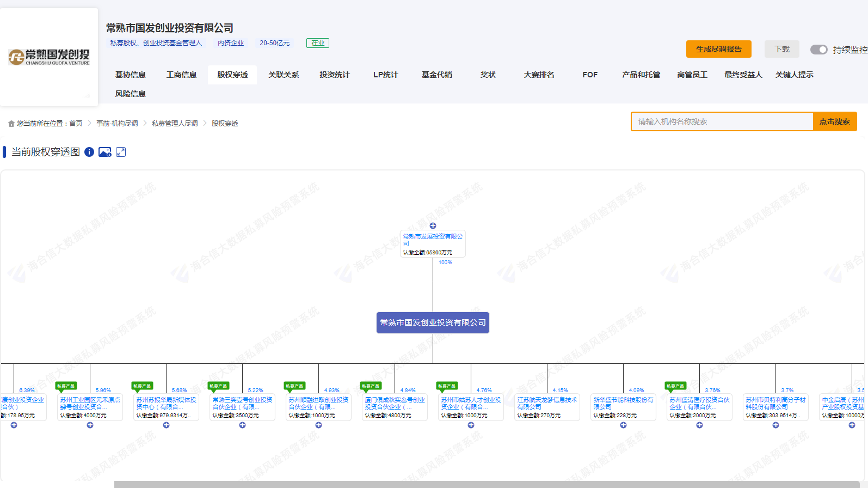This screenshot has width=868, height=488.
Task: Click the save-as-image icon beside the chart title
Action: coord(105,152)
